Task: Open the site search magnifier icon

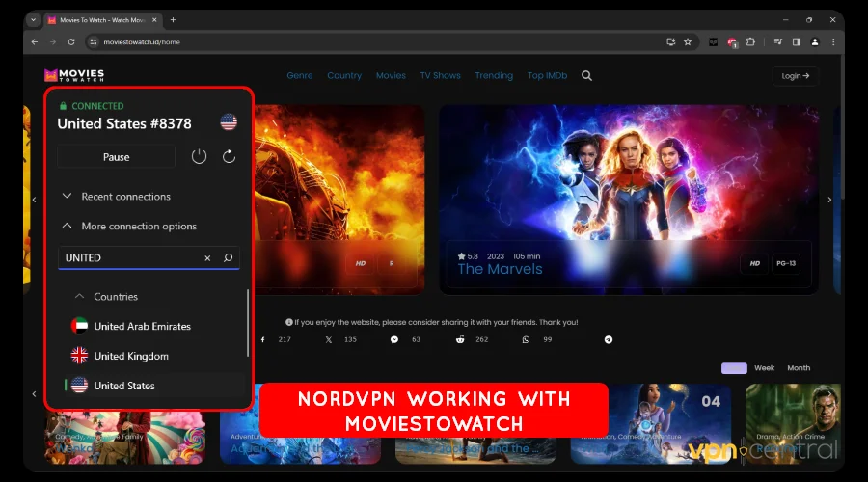Action: click(586, 76)
